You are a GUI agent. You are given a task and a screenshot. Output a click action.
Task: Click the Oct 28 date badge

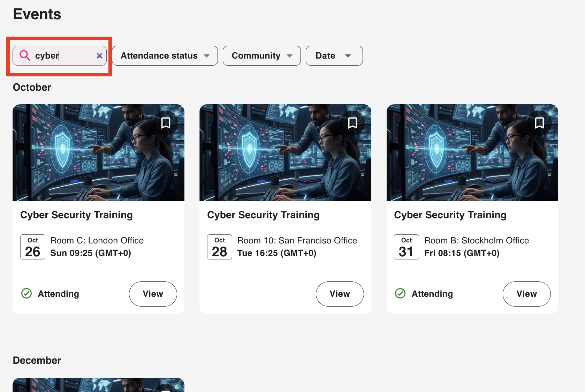pyautogui.click(x=220, y=247)
